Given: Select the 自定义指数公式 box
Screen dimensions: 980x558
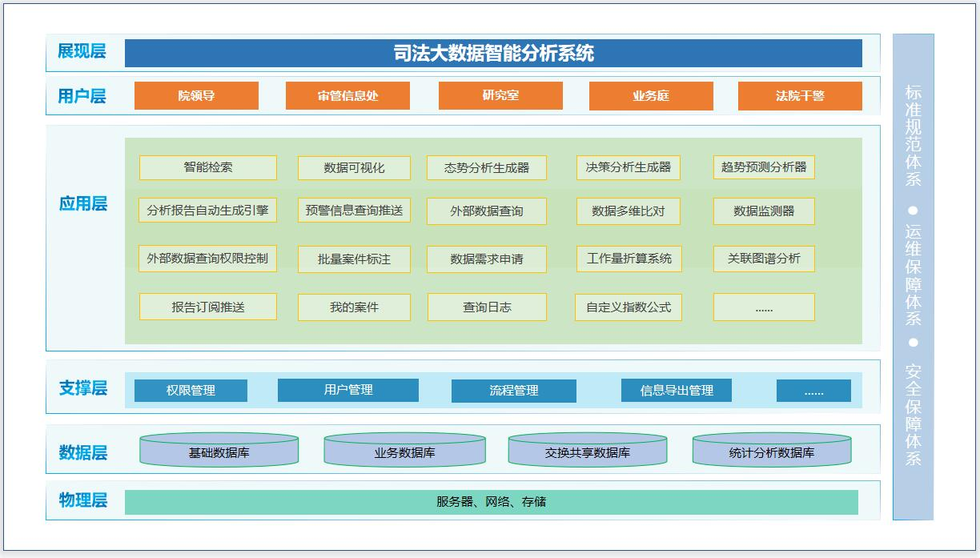Looking at the screenshot, I should coord(629,307).
